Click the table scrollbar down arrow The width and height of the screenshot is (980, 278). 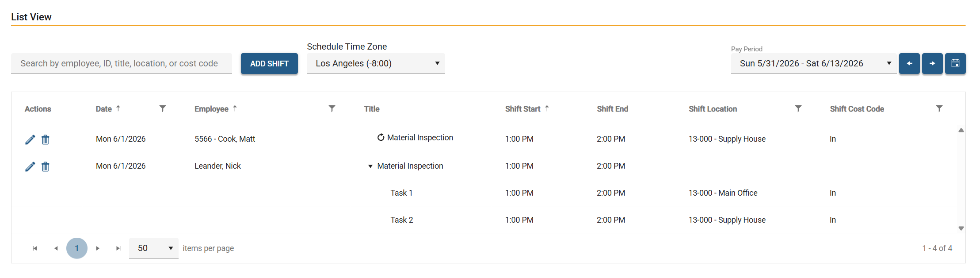(x=961, y=228)
